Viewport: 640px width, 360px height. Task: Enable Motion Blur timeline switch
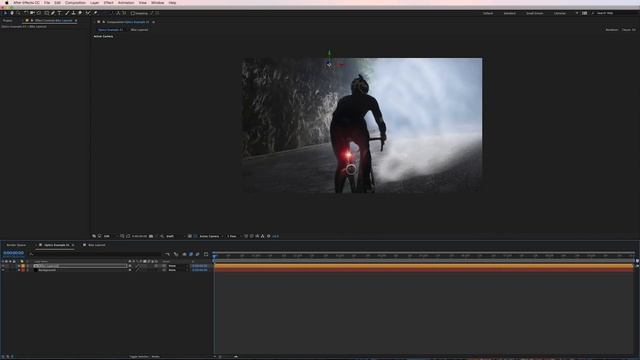pos(198,254)
